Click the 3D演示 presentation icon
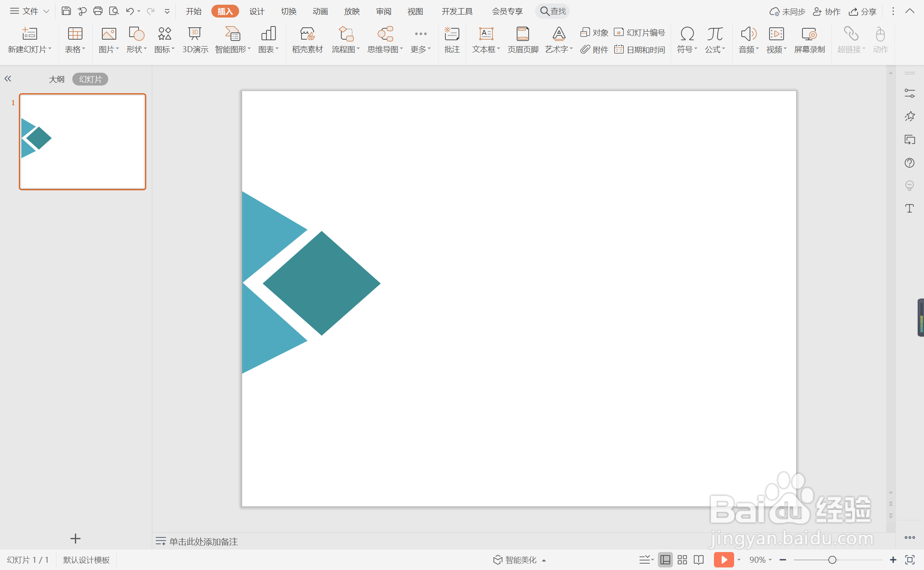 (x=195, y=40)
